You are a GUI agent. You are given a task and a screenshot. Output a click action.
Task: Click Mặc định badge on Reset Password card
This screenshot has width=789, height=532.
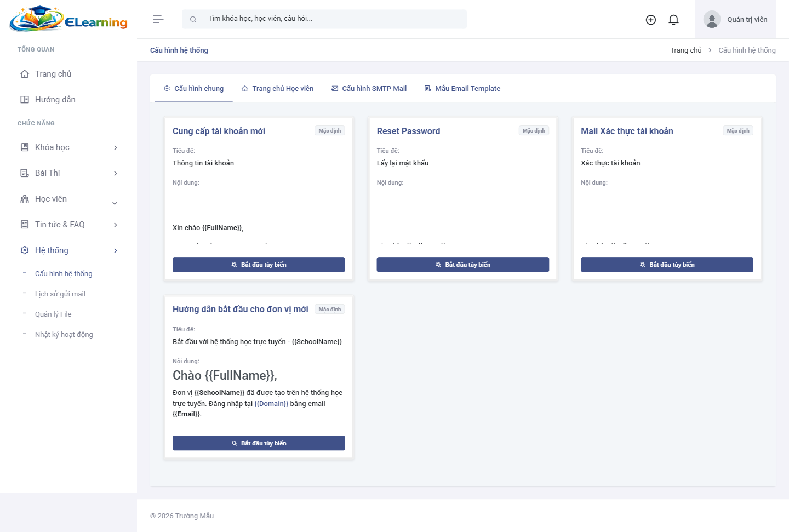[534, 130]
